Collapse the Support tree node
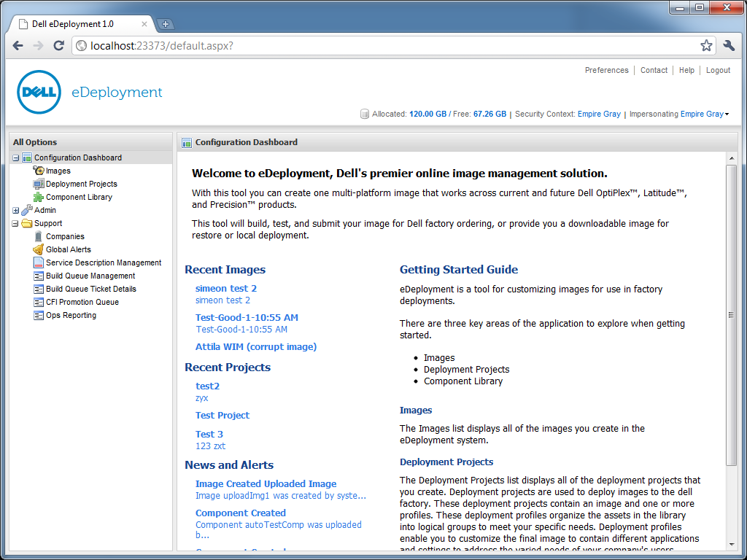This screenshot has height=560, width=747. 16,223
